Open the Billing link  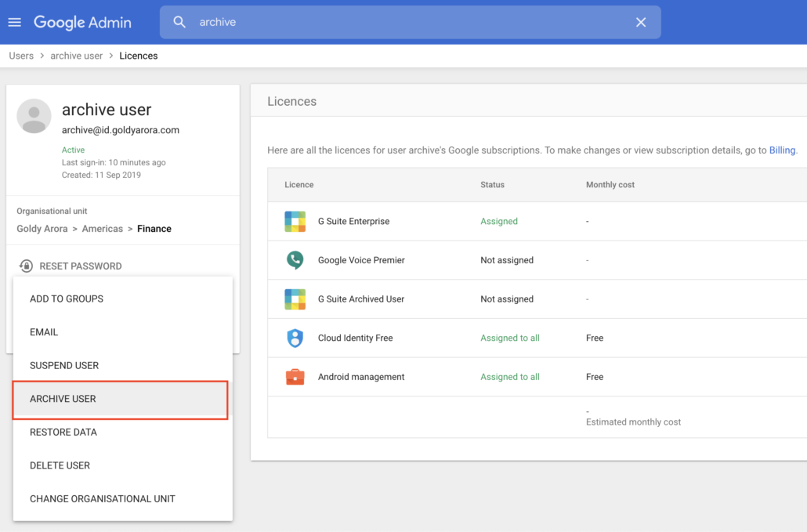pyautogui.click(x=782, y=150)
